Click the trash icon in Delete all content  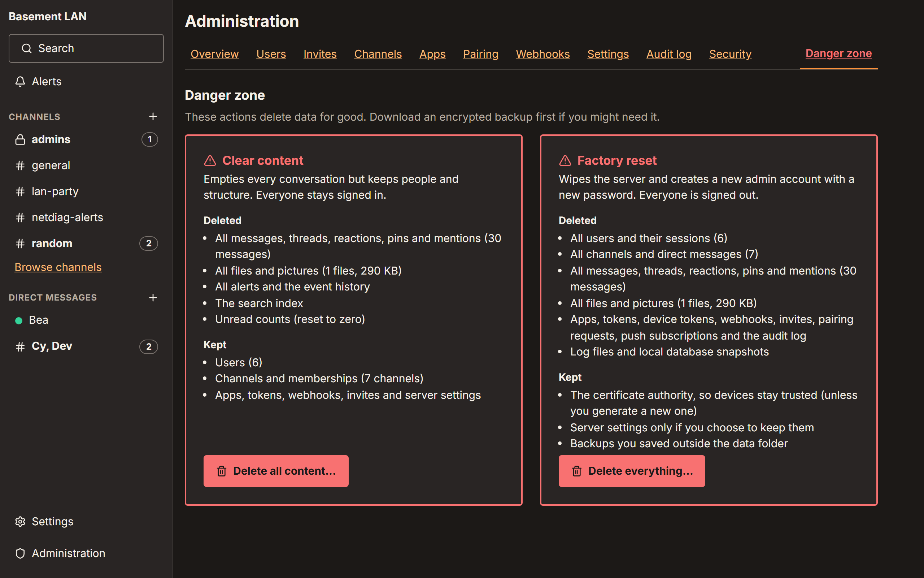click(x=222, y=471)
